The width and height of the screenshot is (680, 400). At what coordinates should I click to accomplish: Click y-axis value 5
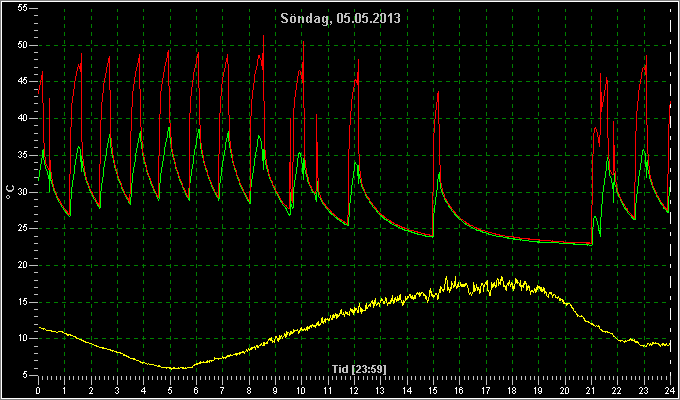tap(26, 375)
